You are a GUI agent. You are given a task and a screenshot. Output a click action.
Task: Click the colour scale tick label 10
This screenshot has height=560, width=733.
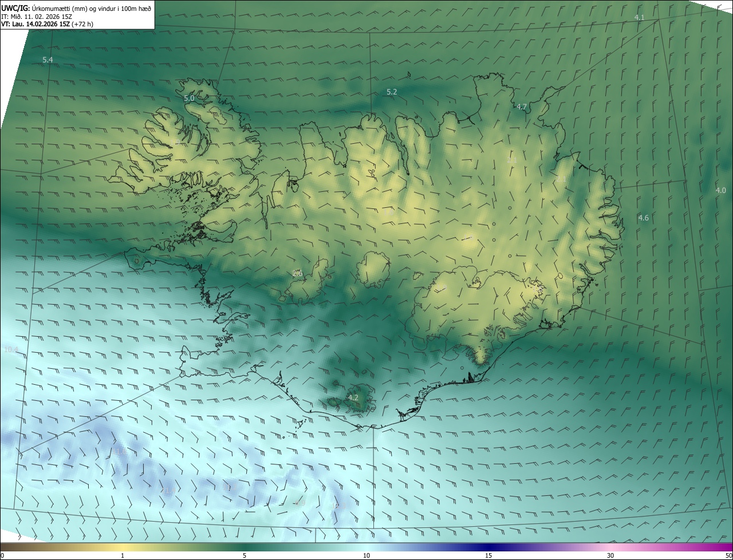point(366,555)
